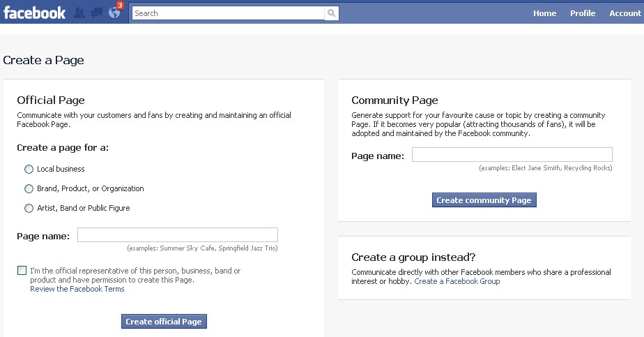Click the red notification count badge
The image size is (644, 337).
120,6
